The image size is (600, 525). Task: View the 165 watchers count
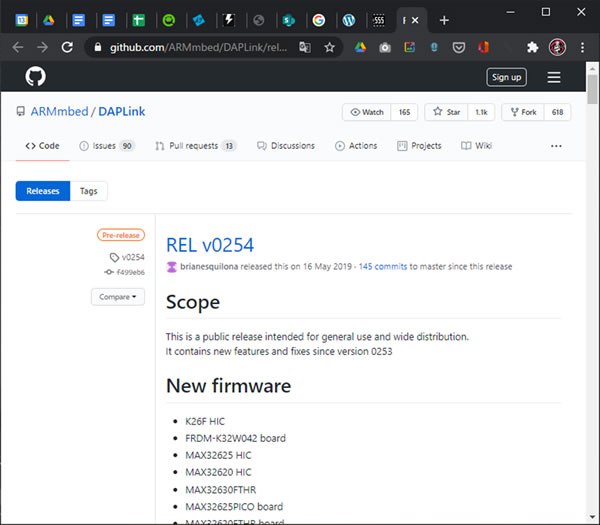point(404,112)
